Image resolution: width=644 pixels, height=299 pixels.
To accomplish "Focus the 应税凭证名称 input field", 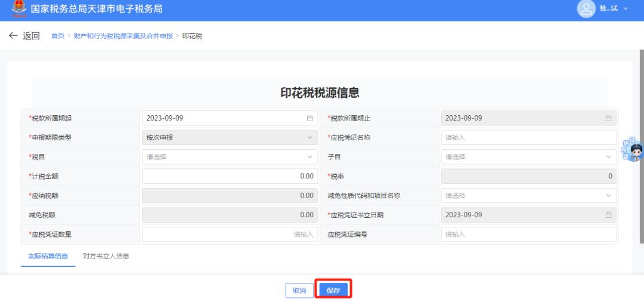I will click(x=528, y=137).
